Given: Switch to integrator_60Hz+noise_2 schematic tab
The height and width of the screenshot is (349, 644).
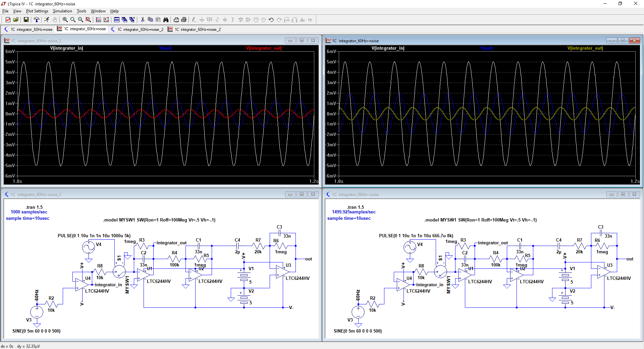Looking at the screenshot, I should tap(137, 30).
